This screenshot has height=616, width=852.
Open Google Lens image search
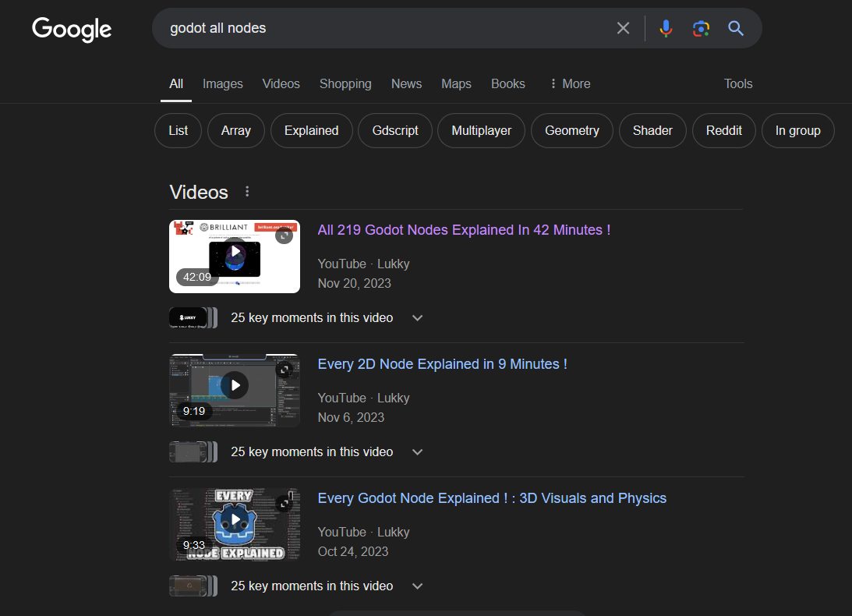(x=701, y=29)
